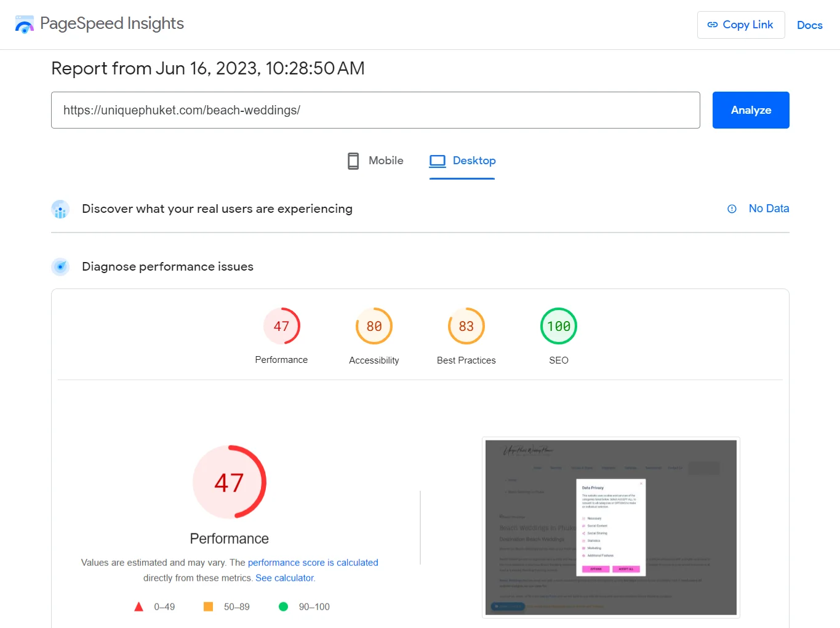Select the Desktop tab
Screen dimensions: 840x628
pyautogui.click(x=462, y=161)
